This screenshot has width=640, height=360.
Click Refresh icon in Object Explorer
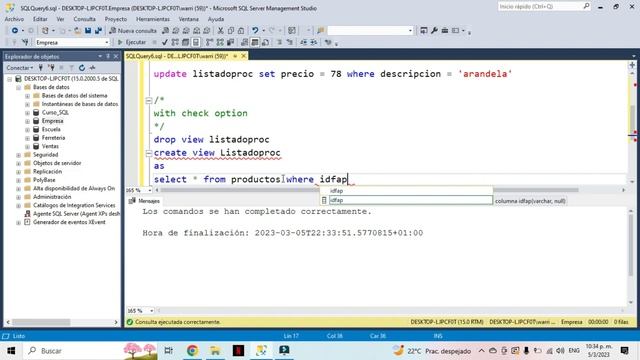82,68
